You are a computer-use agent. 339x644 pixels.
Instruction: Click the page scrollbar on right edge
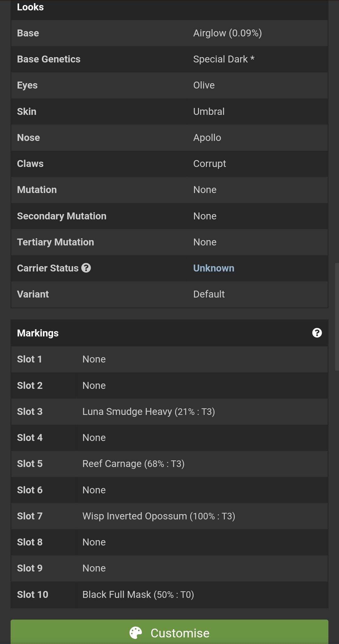(337, 317)
